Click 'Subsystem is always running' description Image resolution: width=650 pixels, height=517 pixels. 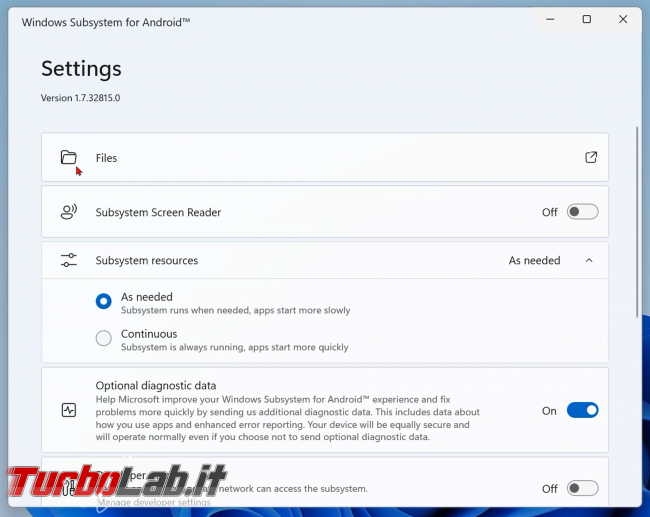235,347
